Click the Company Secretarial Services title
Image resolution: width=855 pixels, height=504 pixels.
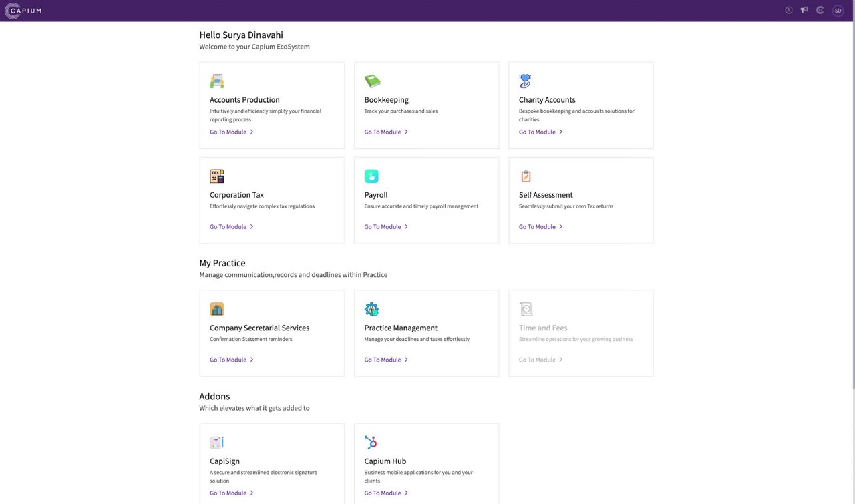point(260,328)
